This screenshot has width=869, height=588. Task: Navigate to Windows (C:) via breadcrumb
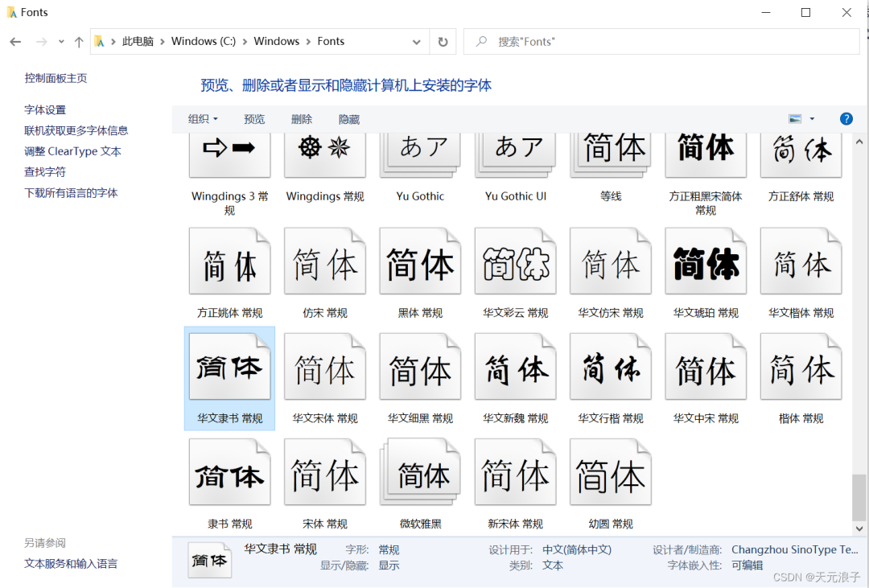204,41
